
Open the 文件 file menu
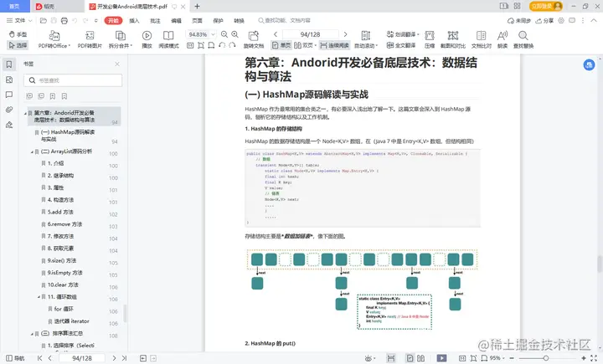pyautogui.click(x=19, y=20)
